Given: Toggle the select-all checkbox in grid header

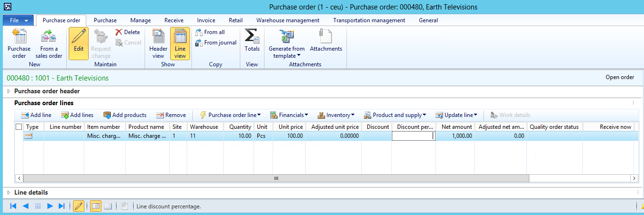Looking at the screenshot, I should coord(19,127).
